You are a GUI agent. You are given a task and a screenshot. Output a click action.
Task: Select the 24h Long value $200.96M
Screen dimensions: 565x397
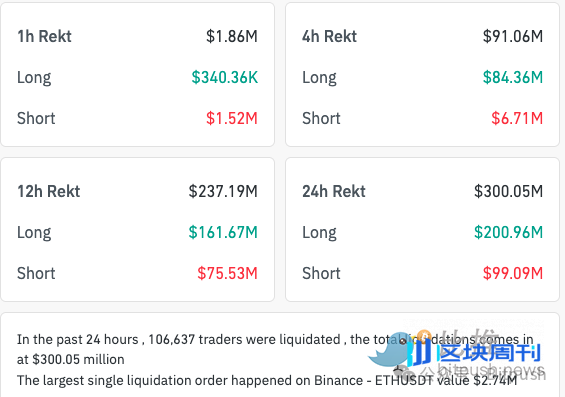click(508, 232)
